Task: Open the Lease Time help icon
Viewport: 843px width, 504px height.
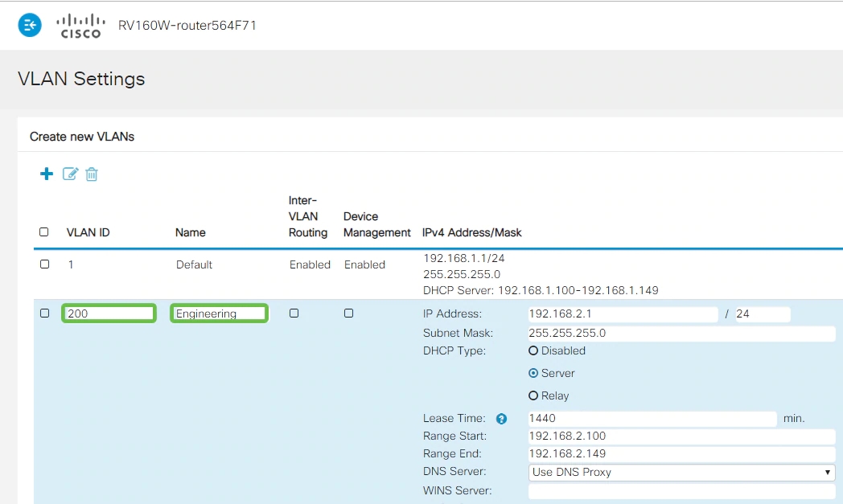Action: [501, 419]
